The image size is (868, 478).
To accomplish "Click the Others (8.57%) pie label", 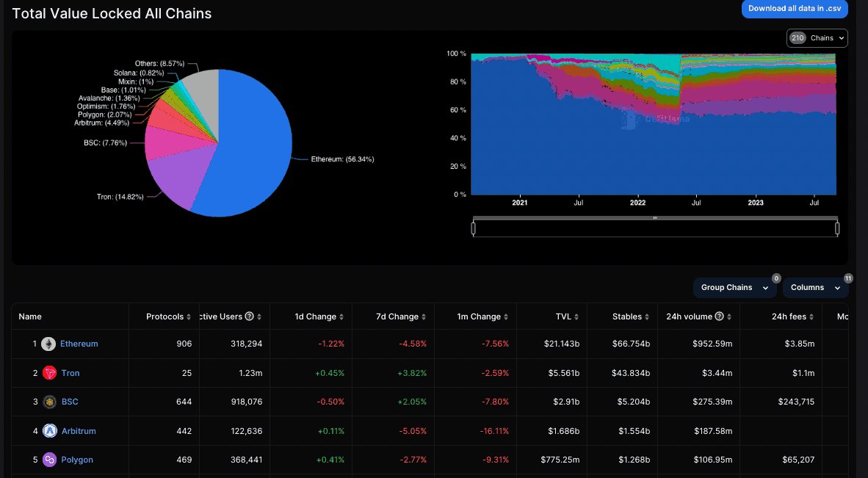I will pos(159,64).
